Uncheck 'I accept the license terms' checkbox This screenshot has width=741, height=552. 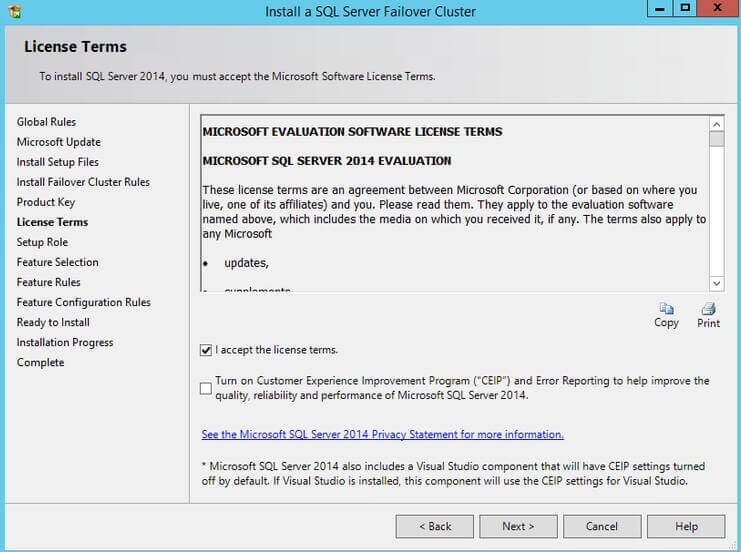[206, 350]
